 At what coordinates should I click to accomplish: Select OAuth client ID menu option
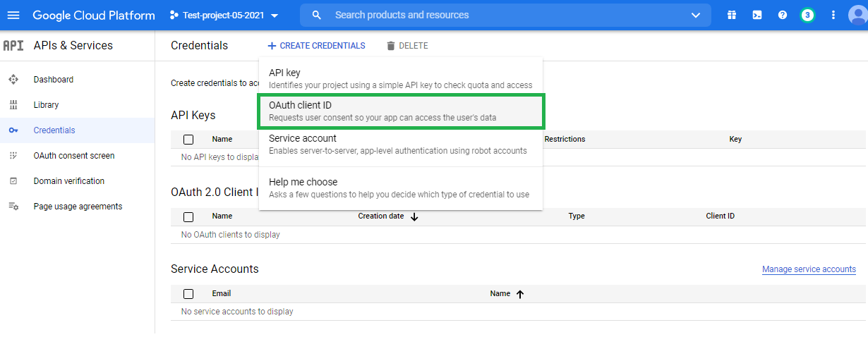tap(401, 111)
